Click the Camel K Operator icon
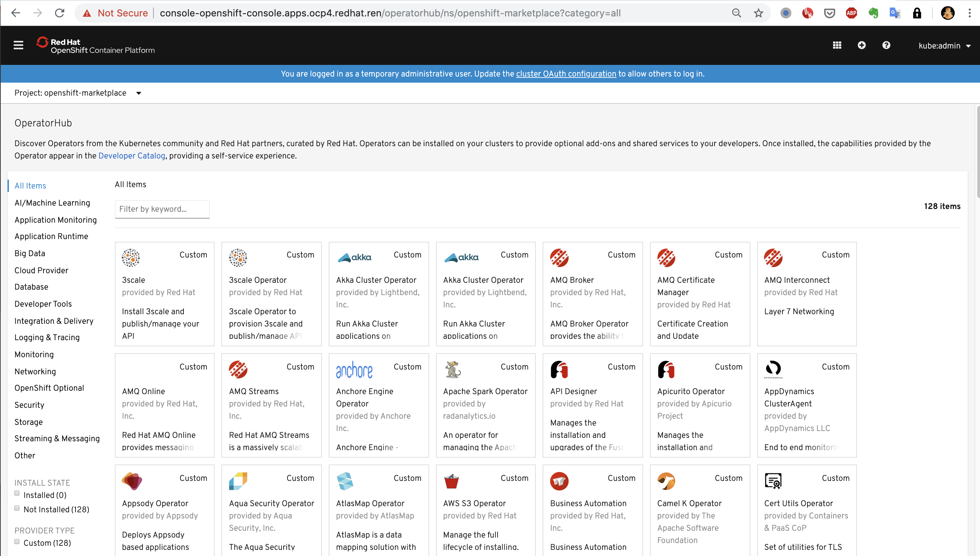Image resolution: width=980 pixels, height=556 pixels. (x=666, y=481)
